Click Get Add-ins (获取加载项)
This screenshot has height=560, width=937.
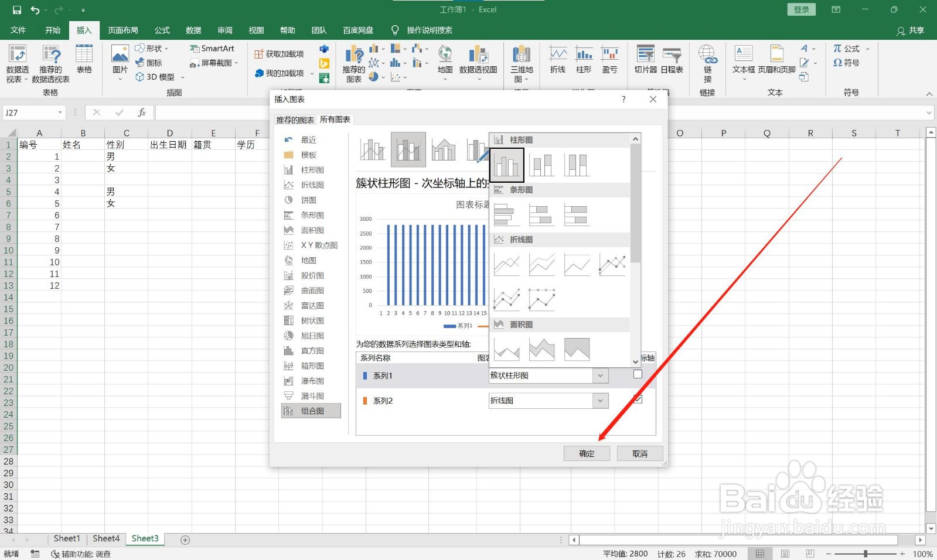coord(279,54)
